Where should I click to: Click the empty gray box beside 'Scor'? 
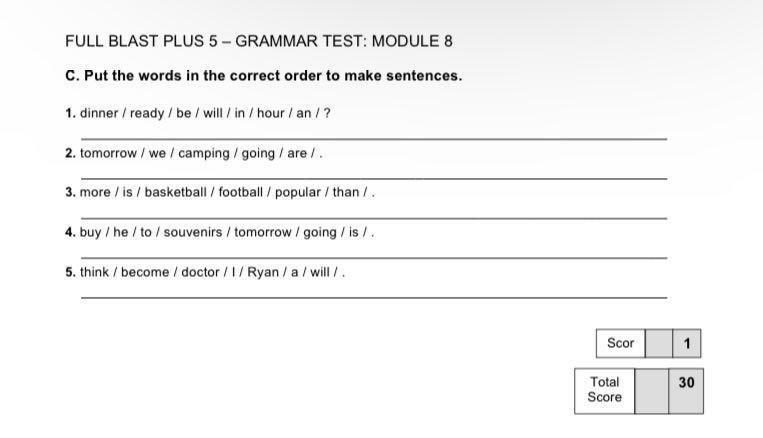(x=659, y=343)
